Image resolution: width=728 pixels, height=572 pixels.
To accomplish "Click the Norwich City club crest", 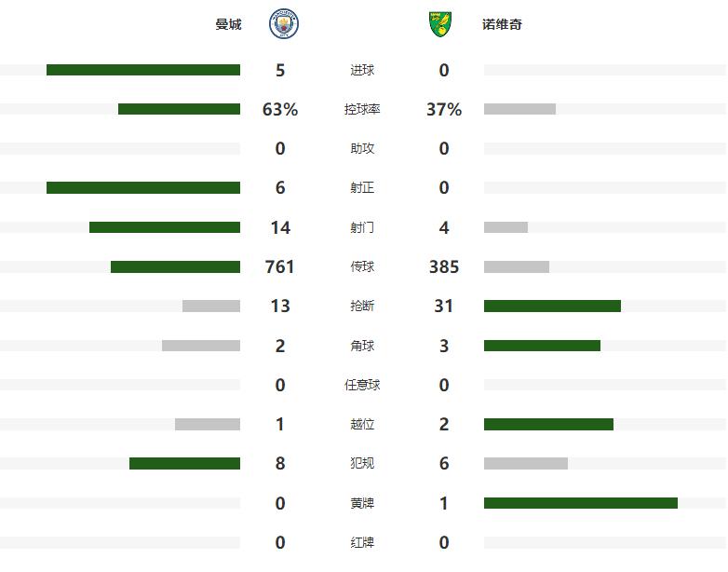I will (440, 24).
